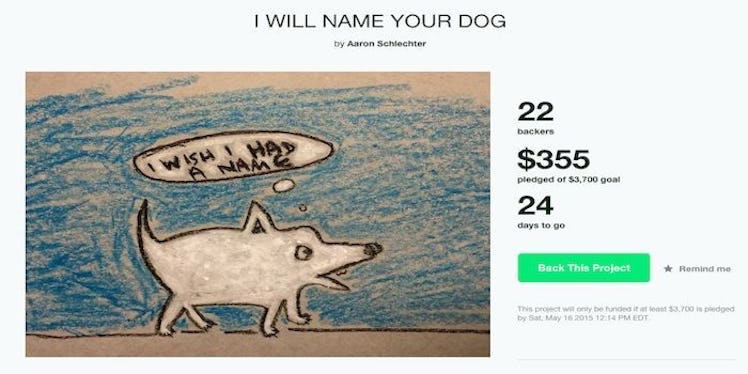
Task: Click the I WISH I HAD A NAME bubble
Action: pyautogui.click(x=232, y=156)
